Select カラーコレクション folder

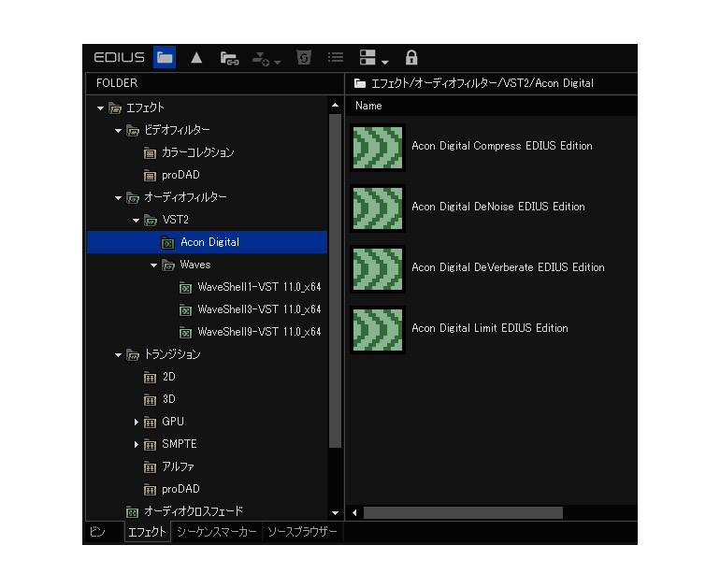(x=198, y=152)
